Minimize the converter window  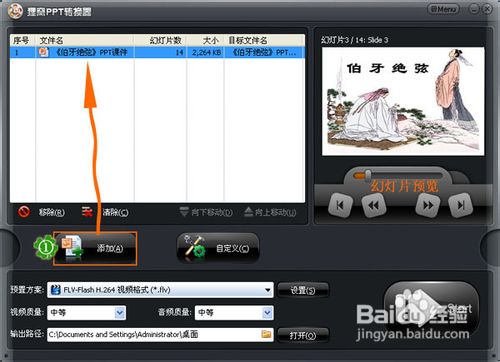474,9
